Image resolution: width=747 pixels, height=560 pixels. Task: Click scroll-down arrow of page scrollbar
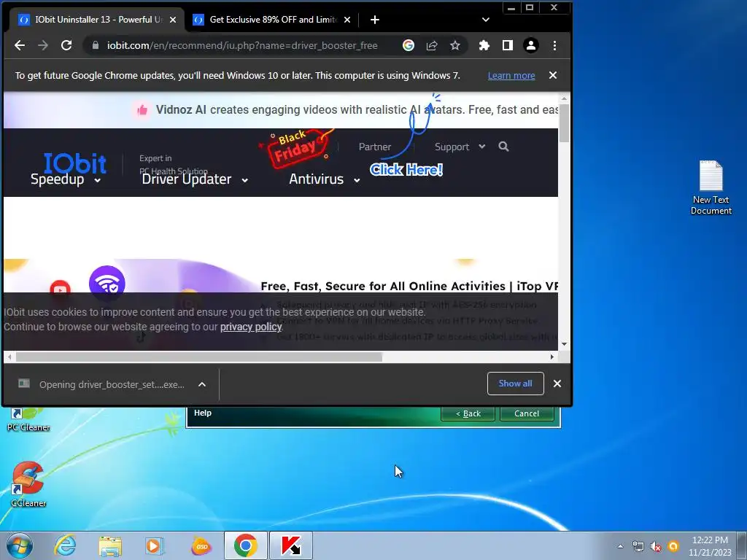(x=564, y=344)
